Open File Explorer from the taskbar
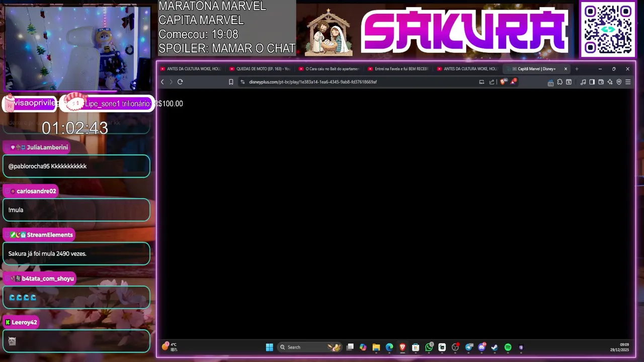 point(376,347)
